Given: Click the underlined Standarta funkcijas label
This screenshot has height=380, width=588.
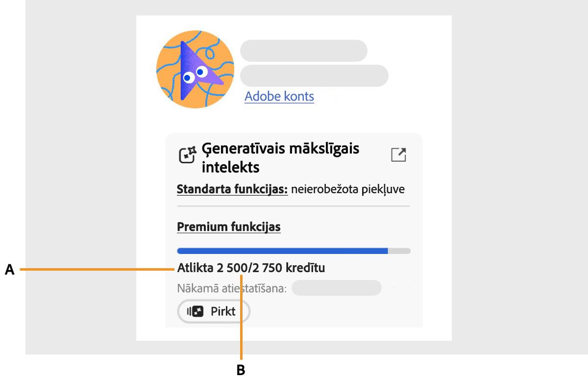Looking at the screenshot, I should click(x=231, y=189).
